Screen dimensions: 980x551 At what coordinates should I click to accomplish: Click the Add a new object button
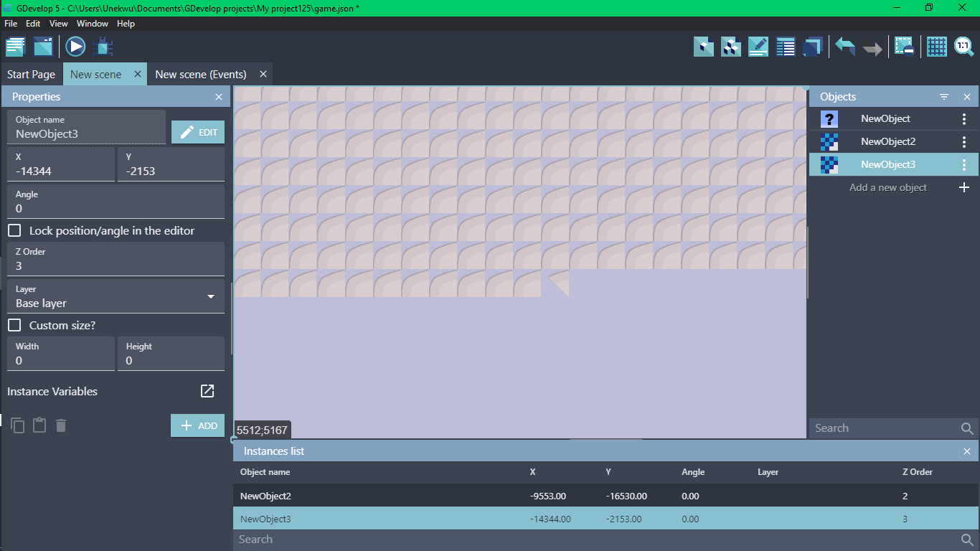pyautogui.click(x=887, y=187)
